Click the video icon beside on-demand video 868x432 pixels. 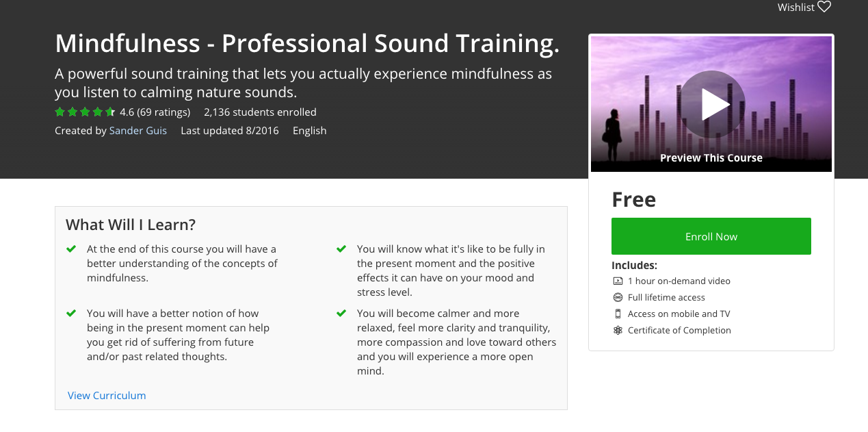coord(618,281)
